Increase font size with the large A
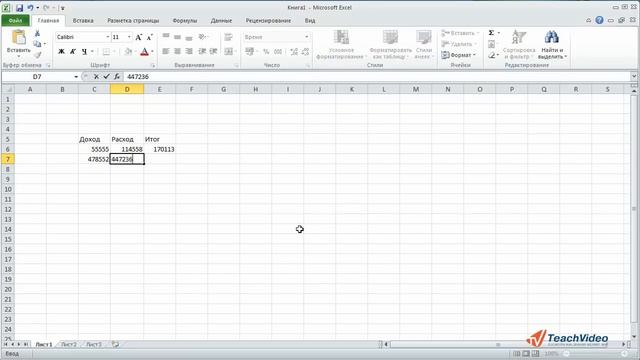The height and width of the screenshot is (360, 640). (x=138, y=37)
